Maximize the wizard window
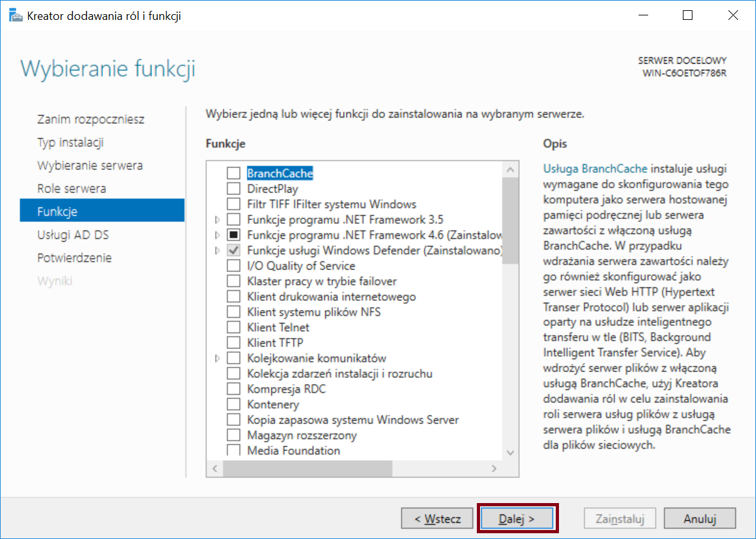 687,15
